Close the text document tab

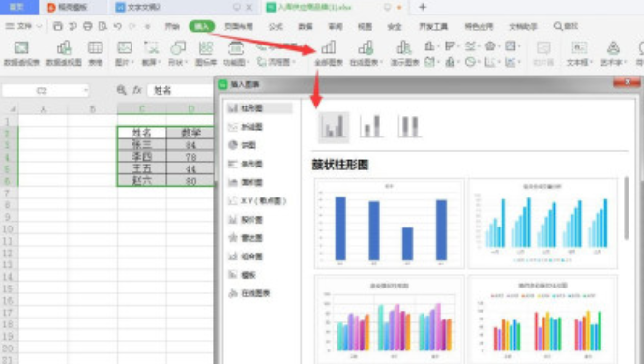[249, 7]
